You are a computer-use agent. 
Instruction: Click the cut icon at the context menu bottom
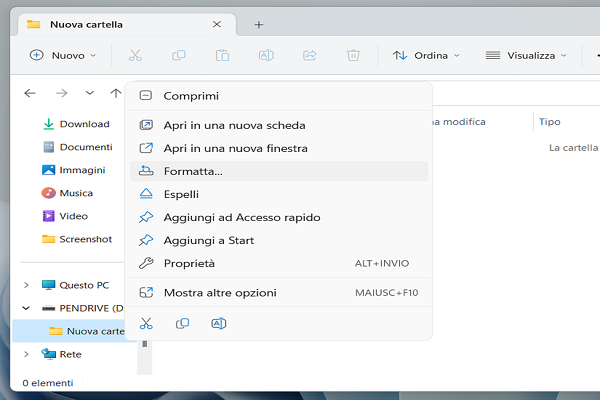(x=146, y=323)
